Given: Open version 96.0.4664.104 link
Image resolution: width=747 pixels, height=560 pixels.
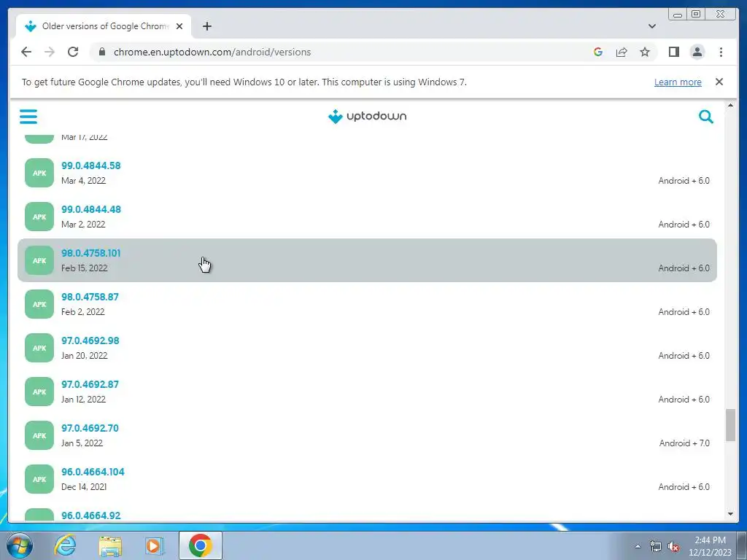Looking at the screenshot, I should tap(93, 472).
